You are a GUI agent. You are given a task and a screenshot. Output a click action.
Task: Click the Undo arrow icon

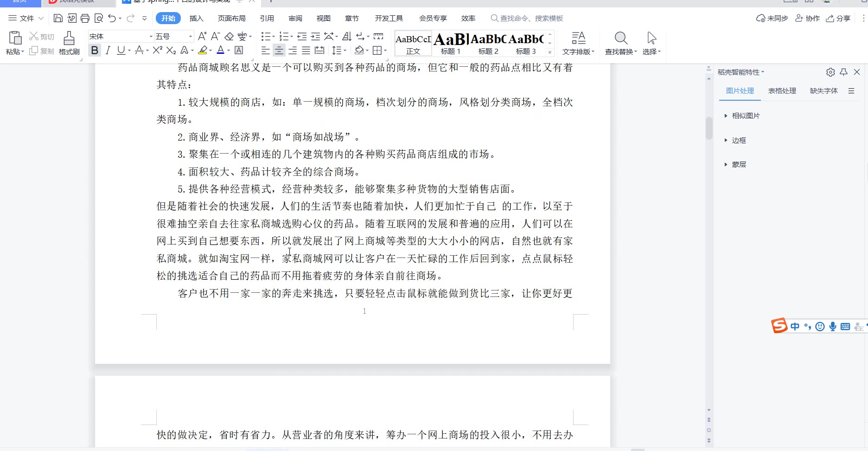click(x=112, y=18)
